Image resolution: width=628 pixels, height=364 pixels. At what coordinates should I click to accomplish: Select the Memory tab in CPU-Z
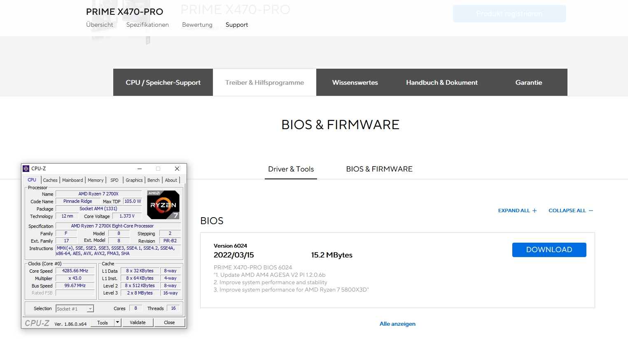coord(96,180)
